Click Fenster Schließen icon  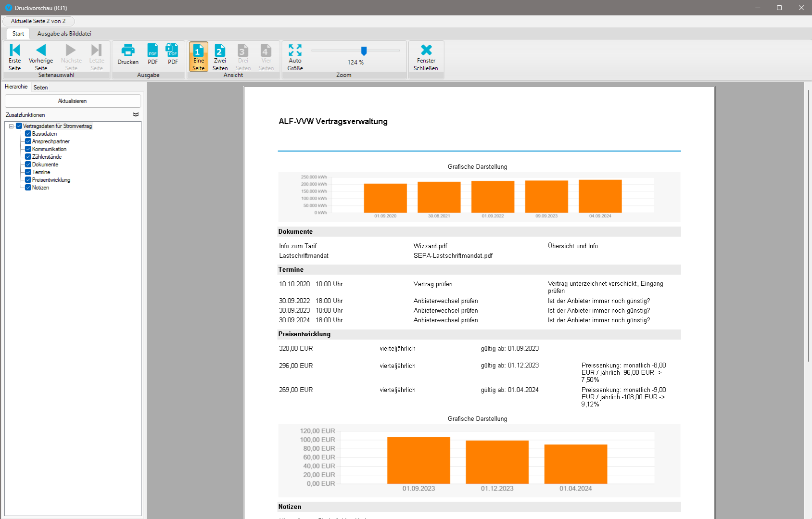tap(426, 51)
